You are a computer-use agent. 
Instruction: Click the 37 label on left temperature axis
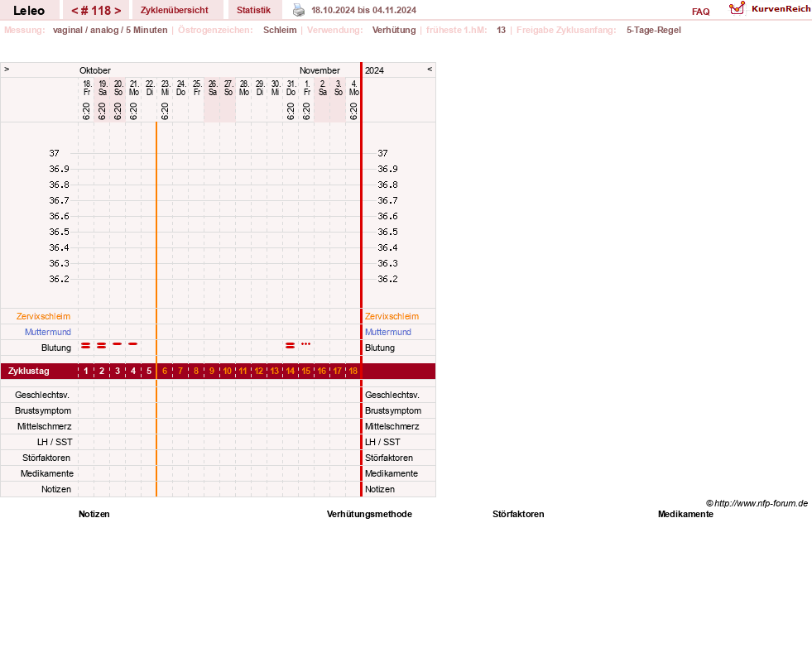[x=55, y=153]
